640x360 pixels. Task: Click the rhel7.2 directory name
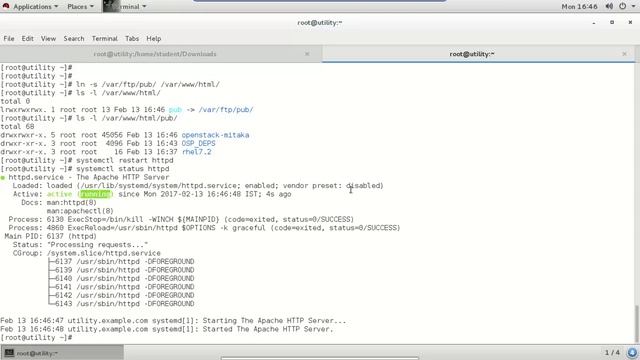click(x=196, y=152)
